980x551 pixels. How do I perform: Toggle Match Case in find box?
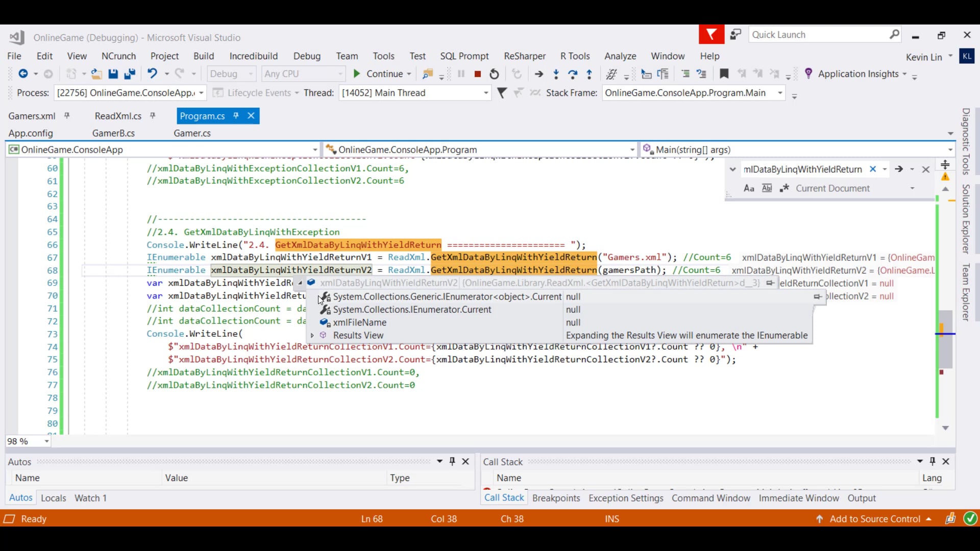[749, 188]
